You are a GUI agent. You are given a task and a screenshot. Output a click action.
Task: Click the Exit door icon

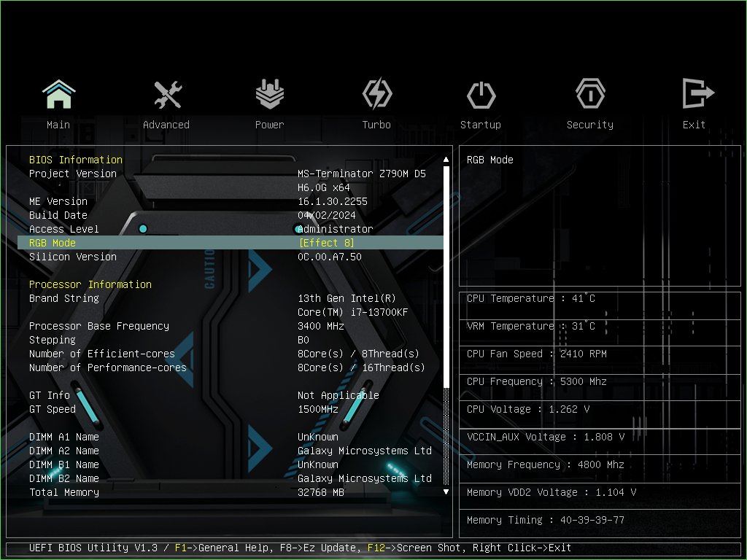pos(698,93)
